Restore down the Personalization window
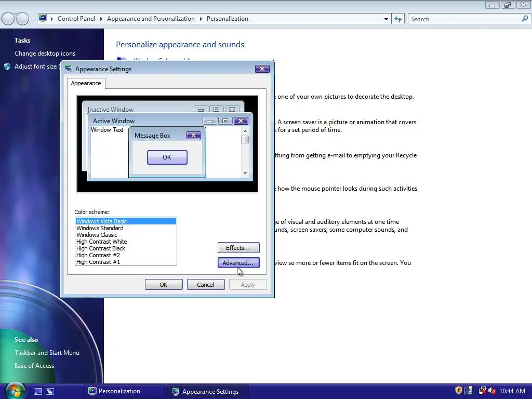Screen dimensions: 532x399 [508, 5]
